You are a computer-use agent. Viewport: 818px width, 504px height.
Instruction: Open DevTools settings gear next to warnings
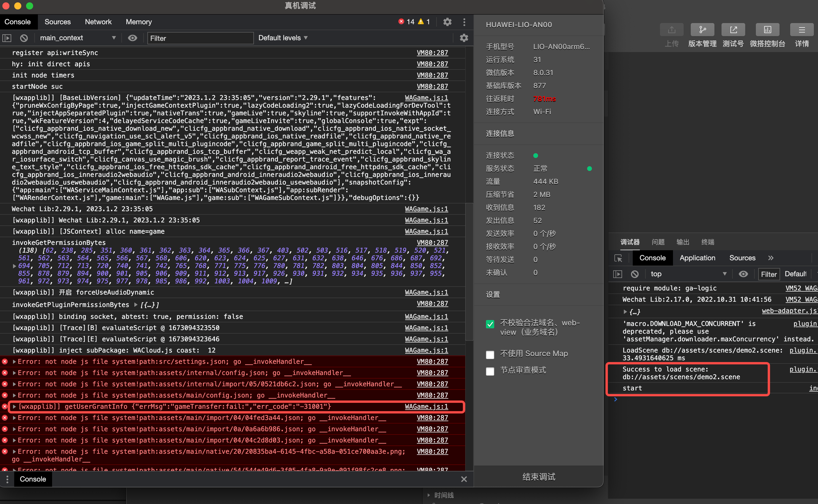447,22
